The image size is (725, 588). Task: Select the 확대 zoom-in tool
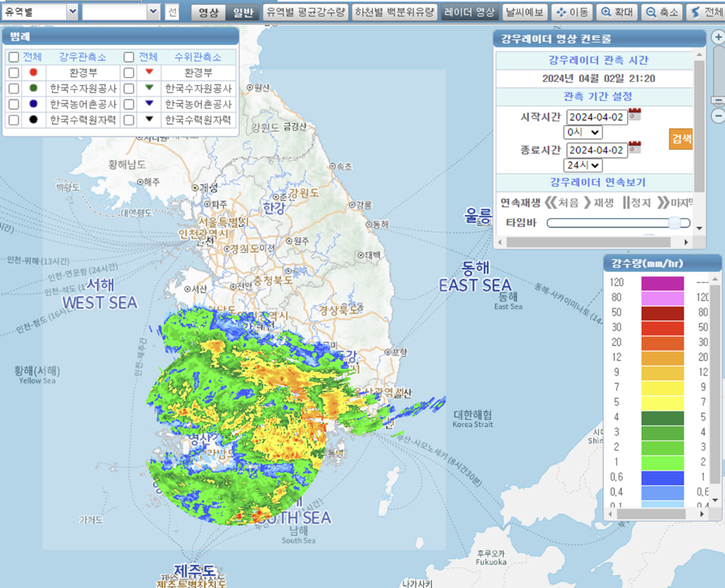[617, 12]
